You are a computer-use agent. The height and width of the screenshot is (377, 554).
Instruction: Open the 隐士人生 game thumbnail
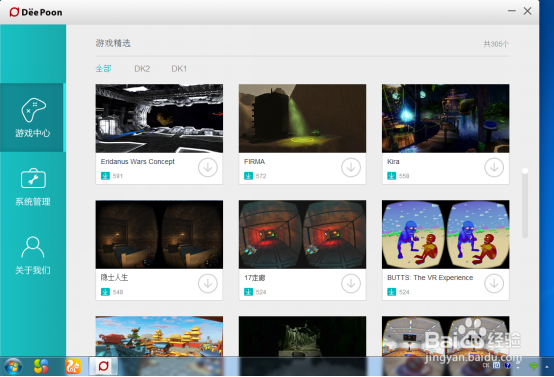pos(159,234)
